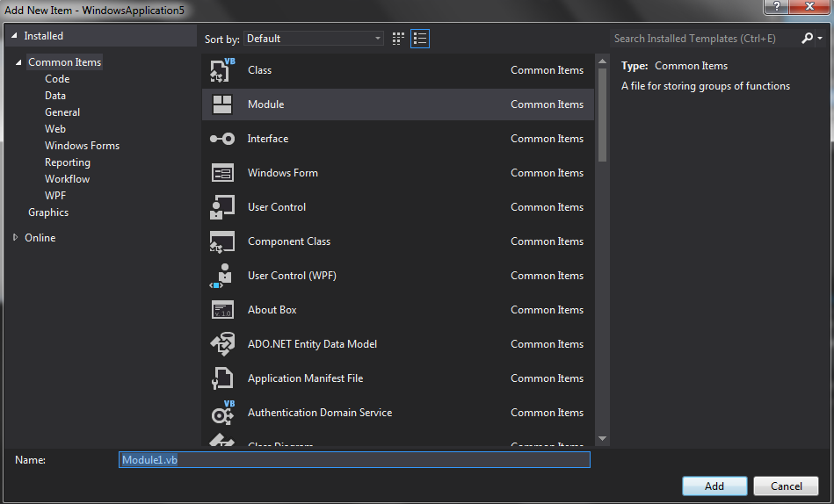The width and height of the screenshot is (834, 504).
Task: Open the search options dropdown arrow
Action: [x=820, y=39]
